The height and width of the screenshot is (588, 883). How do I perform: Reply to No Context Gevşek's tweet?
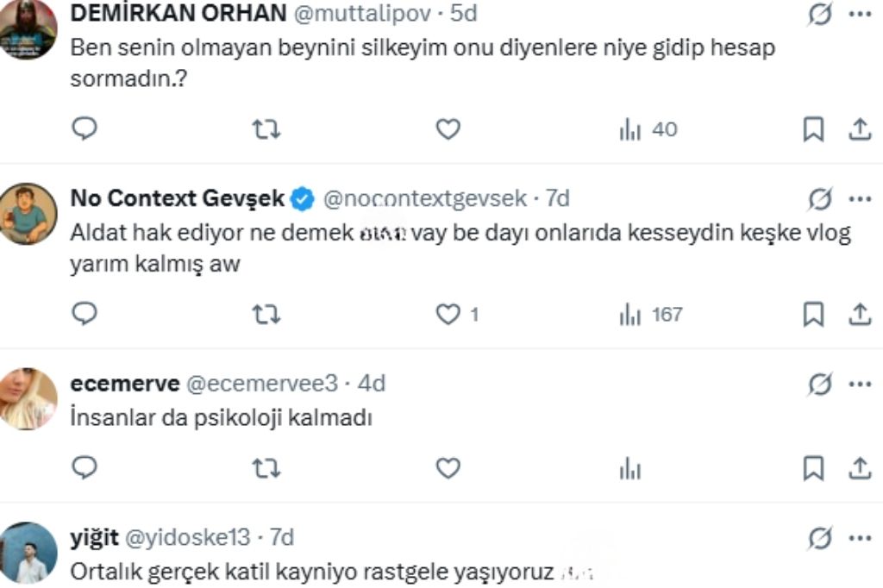coord(84,315)
